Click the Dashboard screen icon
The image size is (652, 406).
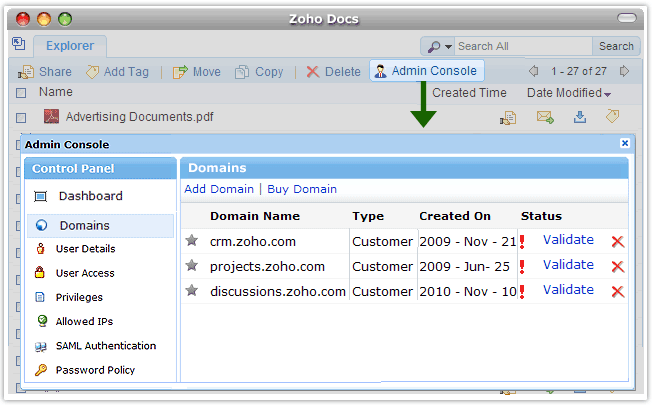coord(40,196)
